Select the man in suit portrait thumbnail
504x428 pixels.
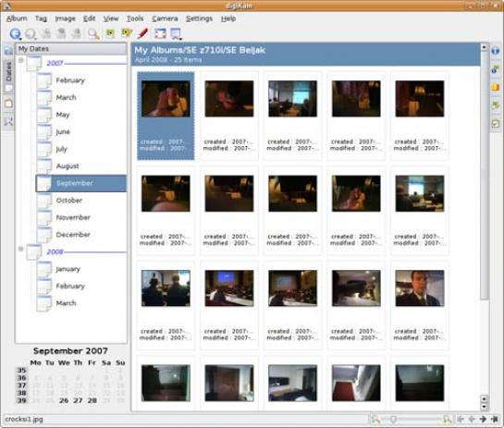[x=420, y=287]
